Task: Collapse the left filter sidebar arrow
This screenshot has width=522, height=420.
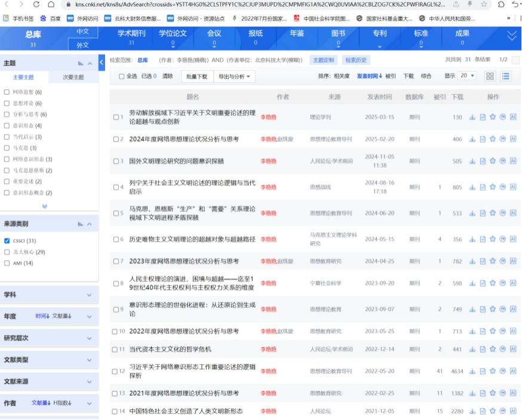Action: 102,61
